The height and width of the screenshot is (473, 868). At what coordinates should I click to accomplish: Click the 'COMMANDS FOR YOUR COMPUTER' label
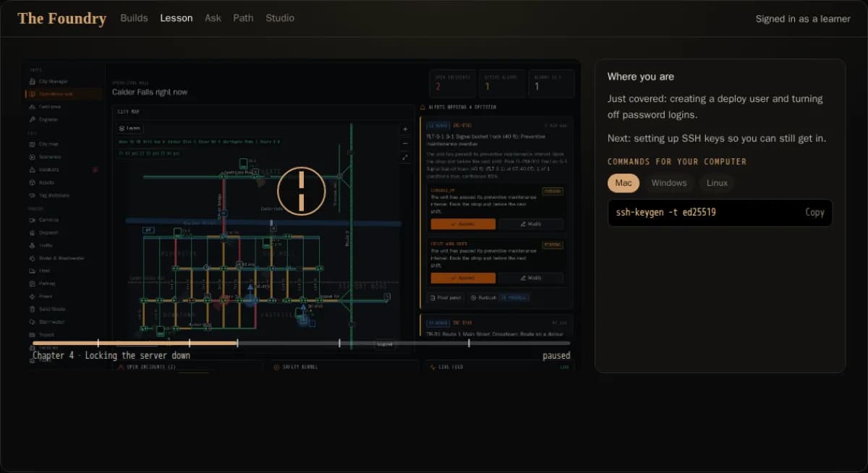tap(677, 162)
